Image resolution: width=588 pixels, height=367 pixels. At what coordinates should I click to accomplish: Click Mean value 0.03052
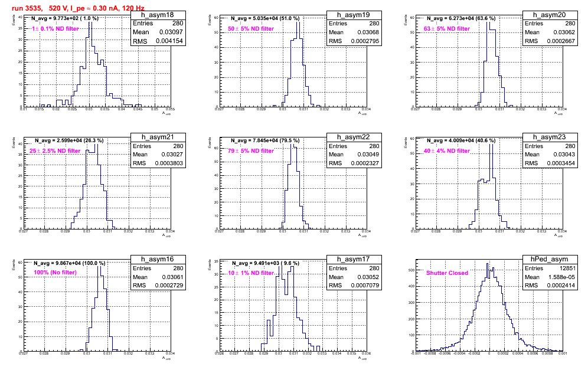[x=367, y=277]
